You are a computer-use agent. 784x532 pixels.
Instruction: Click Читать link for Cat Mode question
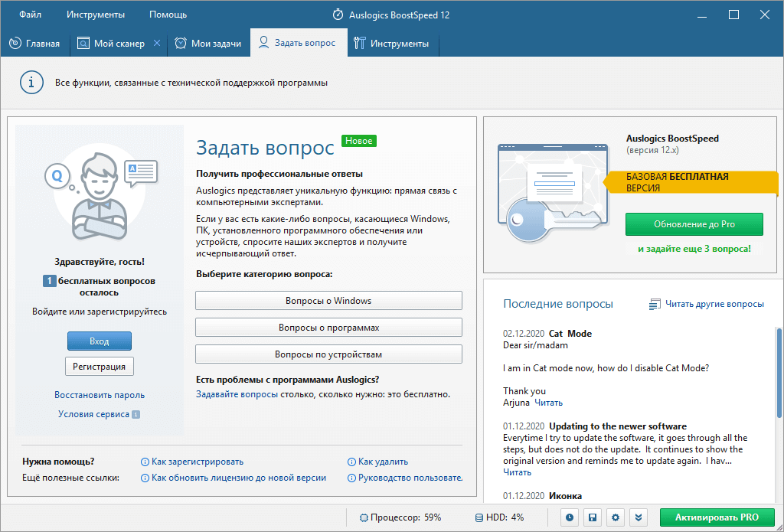coord(548,403)
